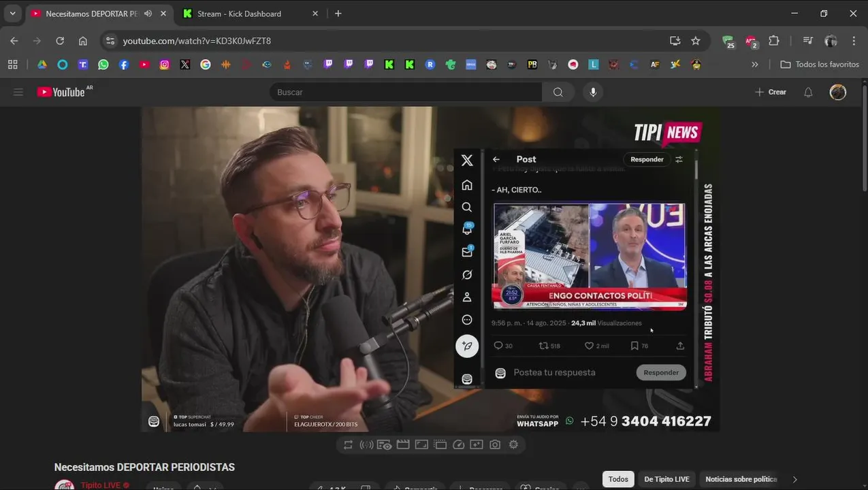Open the Todos los favoritos folder

[x=820, y=65]
